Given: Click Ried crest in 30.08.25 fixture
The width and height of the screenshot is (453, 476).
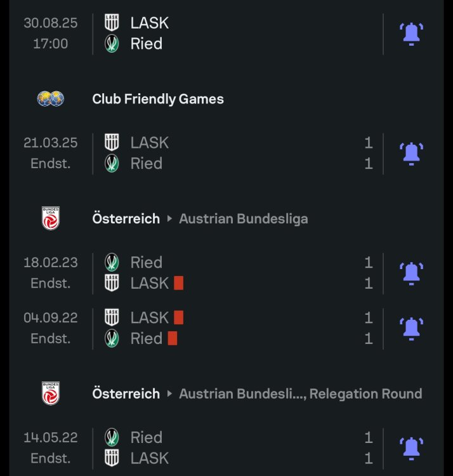Looking at the screenshot, I should 112,44.
